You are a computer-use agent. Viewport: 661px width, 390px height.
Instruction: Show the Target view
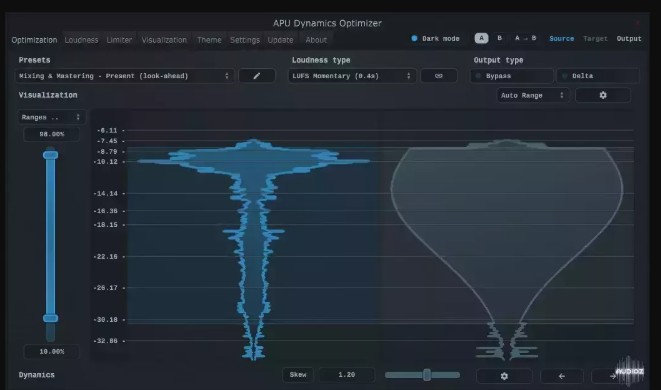point(595,38)
